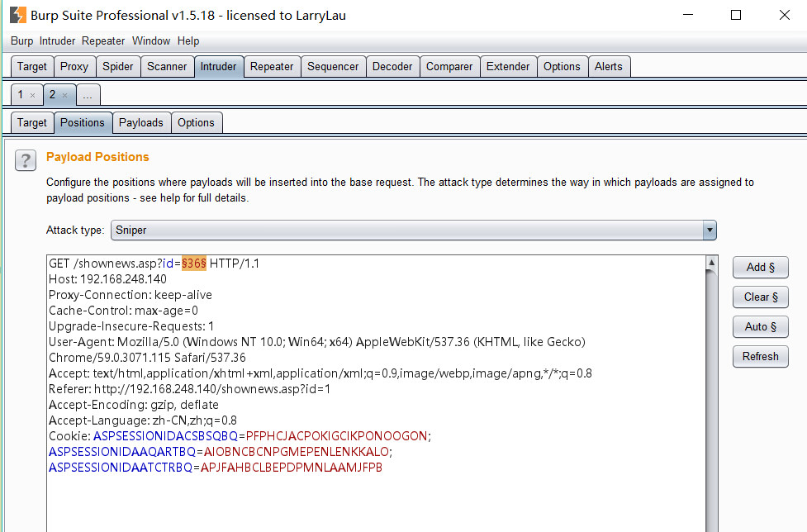Open the Intruder Options sub-tab

point(196,122)
